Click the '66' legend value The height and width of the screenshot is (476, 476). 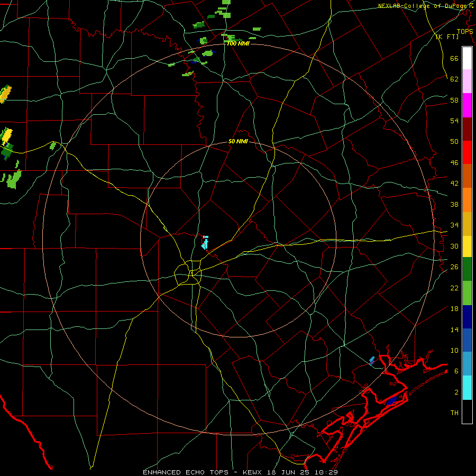click(454, 58)
